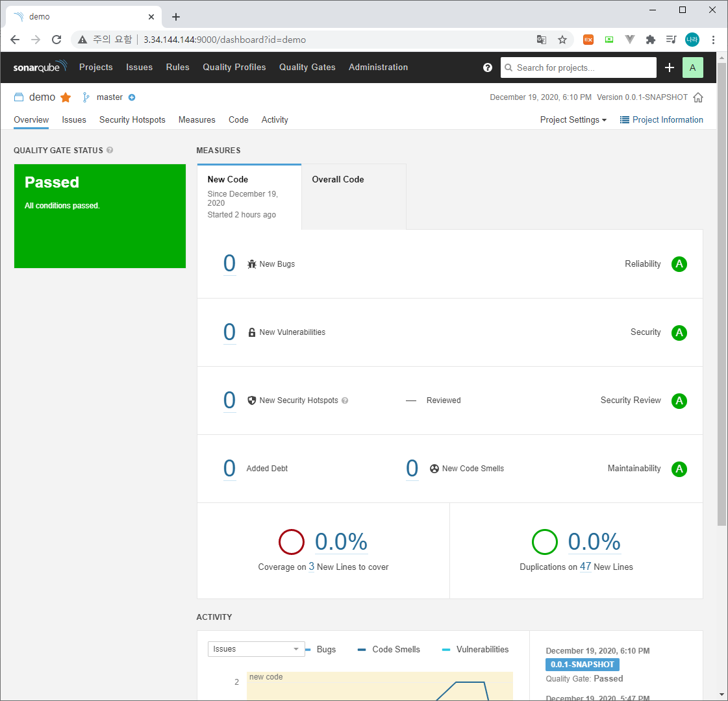
Task: Click the 0.0% coverage value
Action: click(x=341, y=542)
